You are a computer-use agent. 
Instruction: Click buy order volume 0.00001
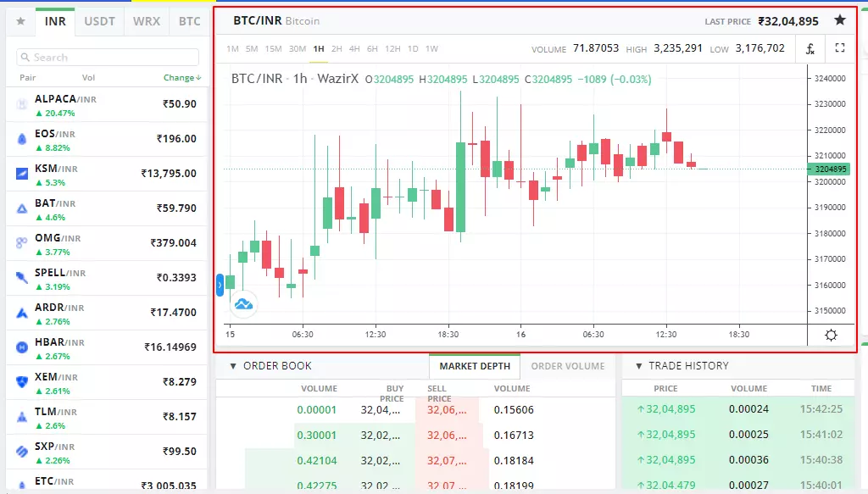[317, 410]
